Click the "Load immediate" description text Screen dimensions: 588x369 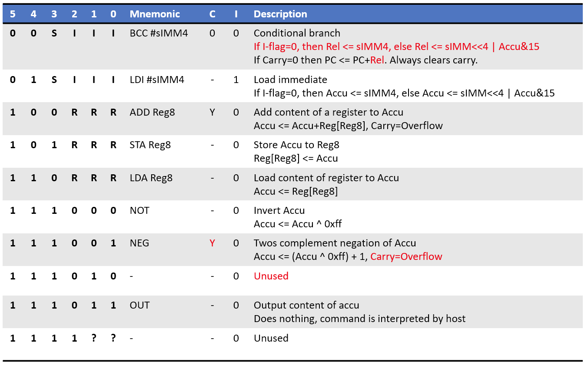coord(290,80)
